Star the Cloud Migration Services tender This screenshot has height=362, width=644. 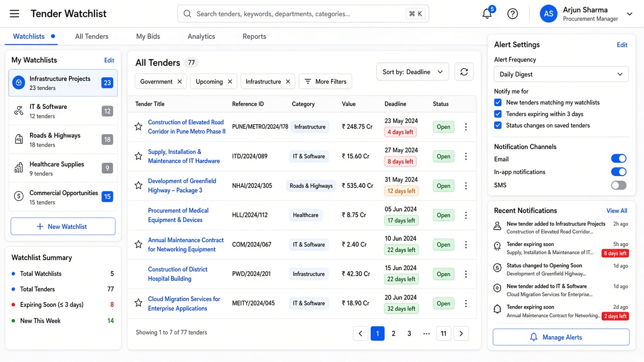tap(138, 303)
